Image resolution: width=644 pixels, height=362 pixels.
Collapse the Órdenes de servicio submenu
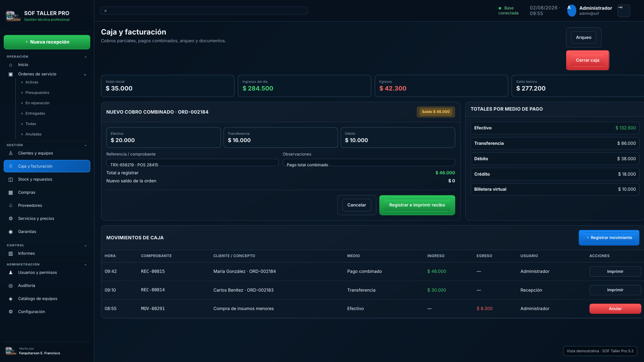click(85, 74)
